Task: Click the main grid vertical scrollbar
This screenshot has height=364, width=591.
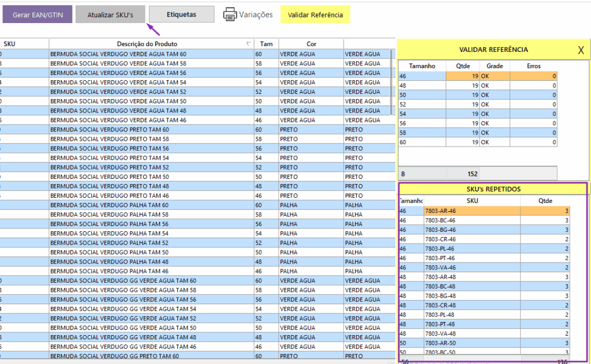Action: (392, 81)
